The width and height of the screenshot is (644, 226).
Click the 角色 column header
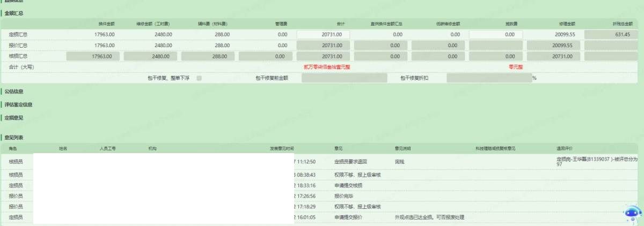click(12, 148)
